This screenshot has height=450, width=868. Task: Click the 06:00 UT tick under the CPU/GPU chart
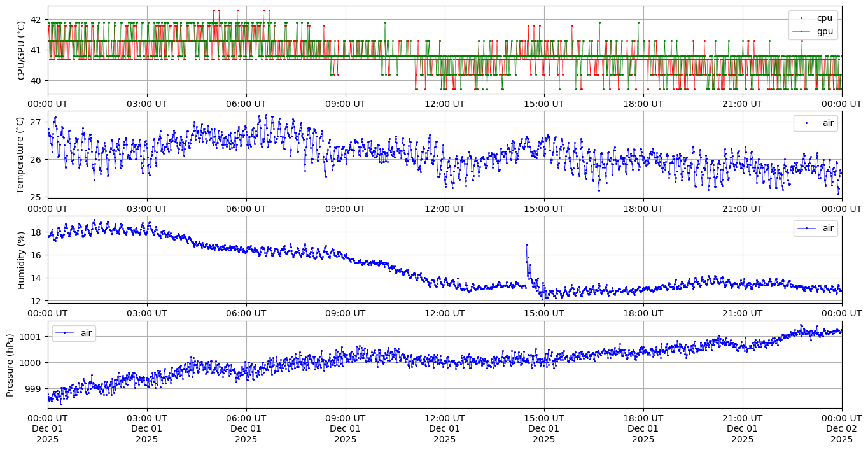click(246, 103)
